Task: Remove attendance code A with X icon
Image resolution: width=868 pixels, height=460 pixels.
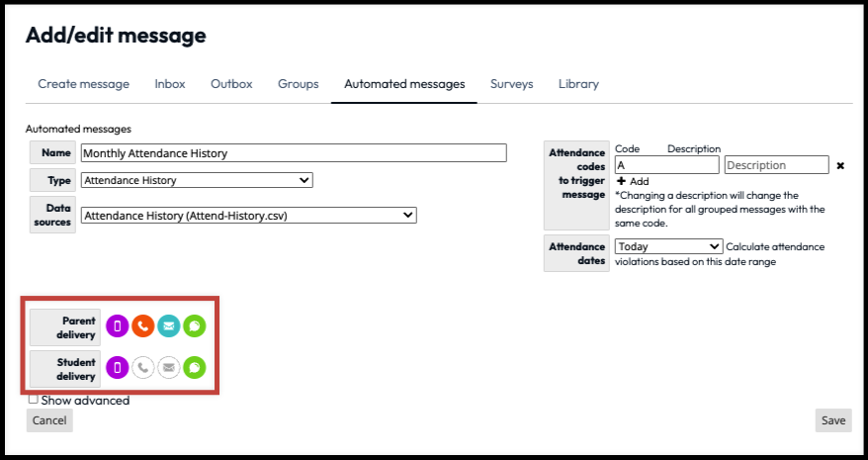Action: pyautogui.click(x=840, y=165)
